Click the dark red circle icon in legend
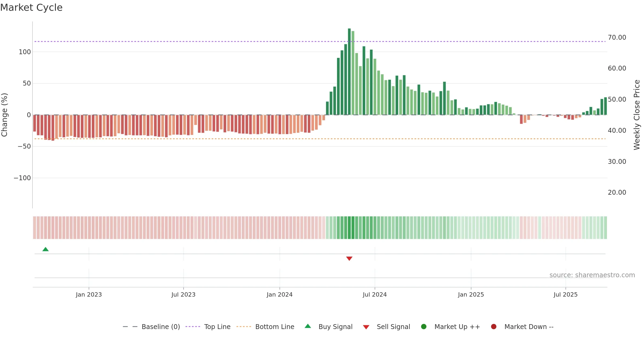This screenshot has width=644, height=362. pos(493,326)
